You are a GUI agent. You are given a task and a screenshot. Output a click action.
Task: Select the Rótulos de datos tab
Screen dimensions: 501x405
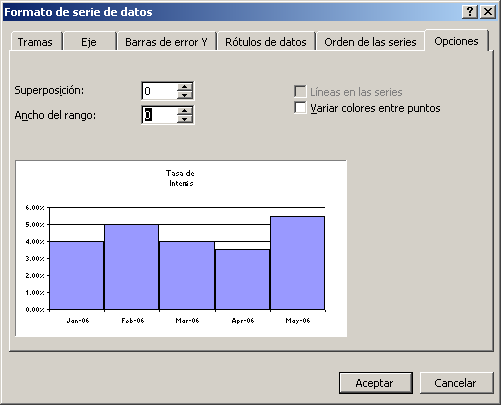click(266, 42)
